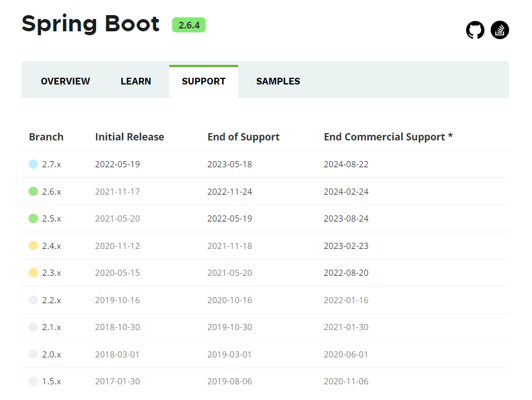Click the End Commercial Support column header
Viewport: 532px width, 400px height.
(388, 137)
